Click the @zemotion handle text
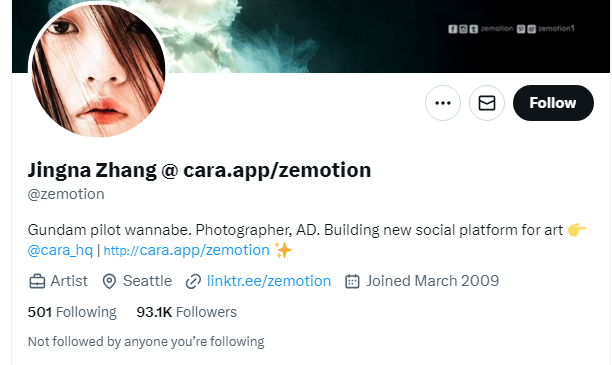The image size is (612, 365). click(66, 194)
